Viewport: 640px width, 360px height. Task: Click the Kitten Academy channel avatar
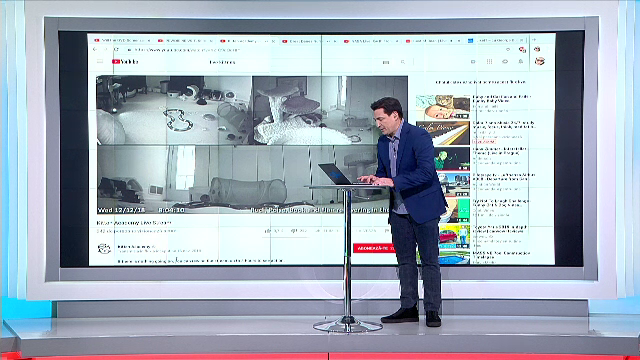click(104, 249)
